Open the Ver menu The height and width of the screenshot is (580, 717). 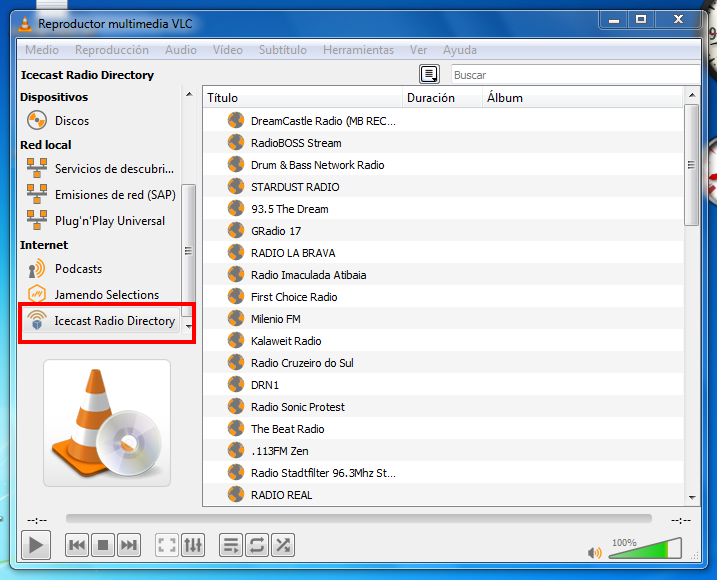pyautogui.click(x=418, y=50)
